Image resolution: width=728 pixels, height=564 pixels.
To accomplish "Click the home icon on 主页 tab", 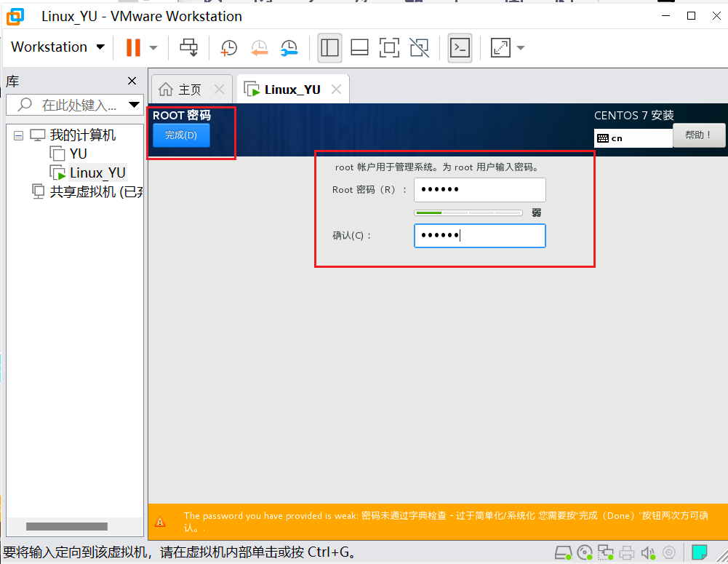I will point(165,90).
